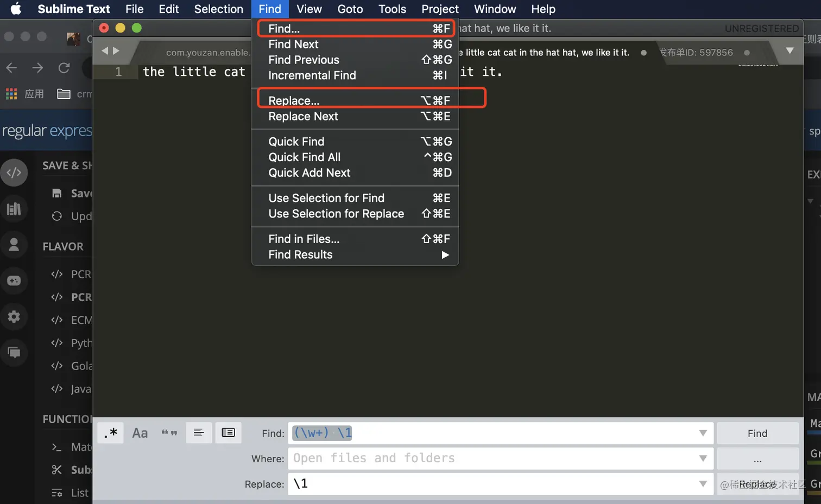Open the View menu
The image size is (821, 504).
click(x=309, y=9)
